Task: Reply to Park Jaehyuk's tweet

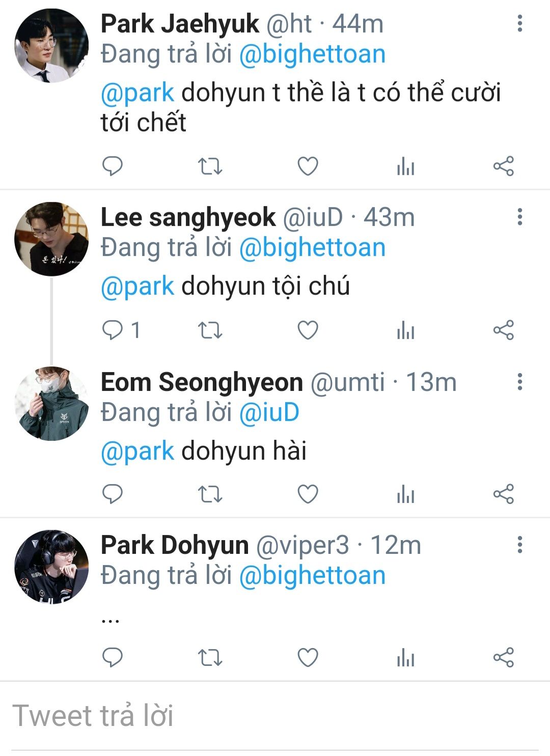Action: tap(113, 166)
